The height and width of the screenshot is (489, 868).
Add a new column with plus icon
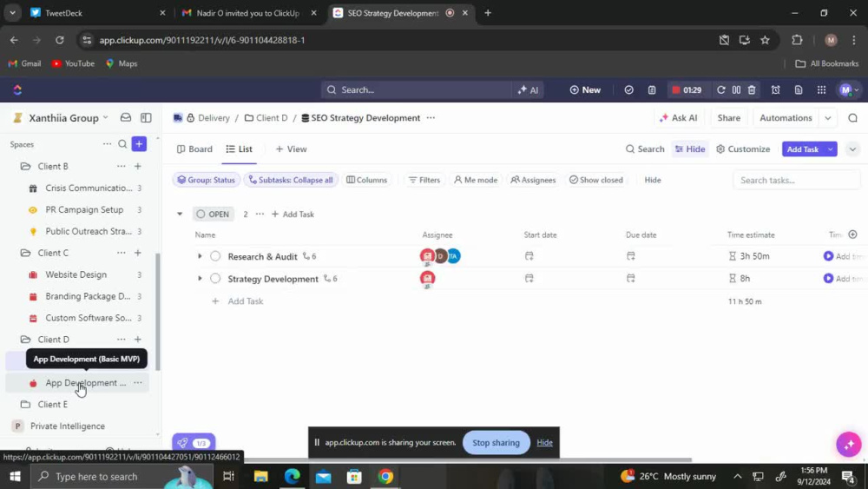[852, 235]
